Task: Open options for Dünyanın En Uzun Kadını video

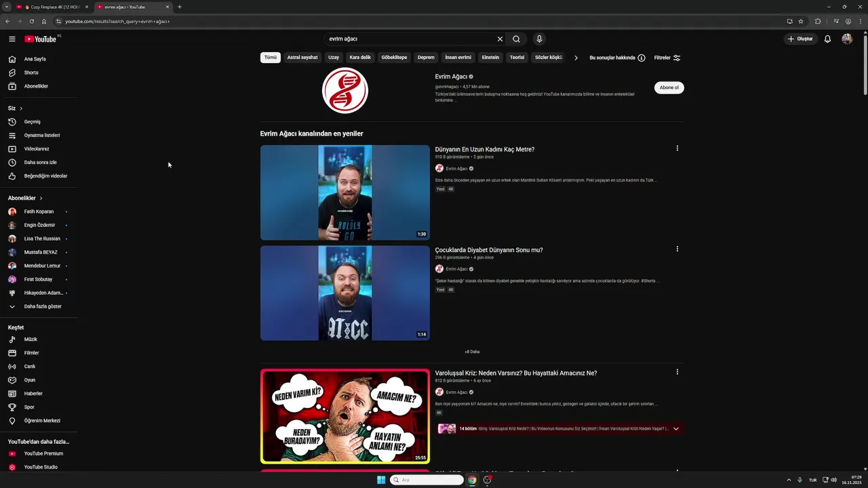Action: click(677, 148)
